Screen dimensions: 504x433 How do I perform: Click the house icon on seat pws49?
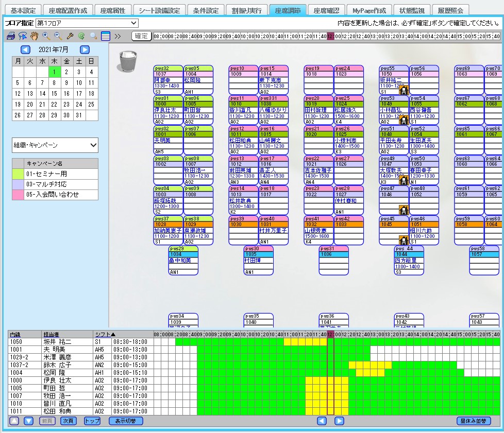(404, 180)
